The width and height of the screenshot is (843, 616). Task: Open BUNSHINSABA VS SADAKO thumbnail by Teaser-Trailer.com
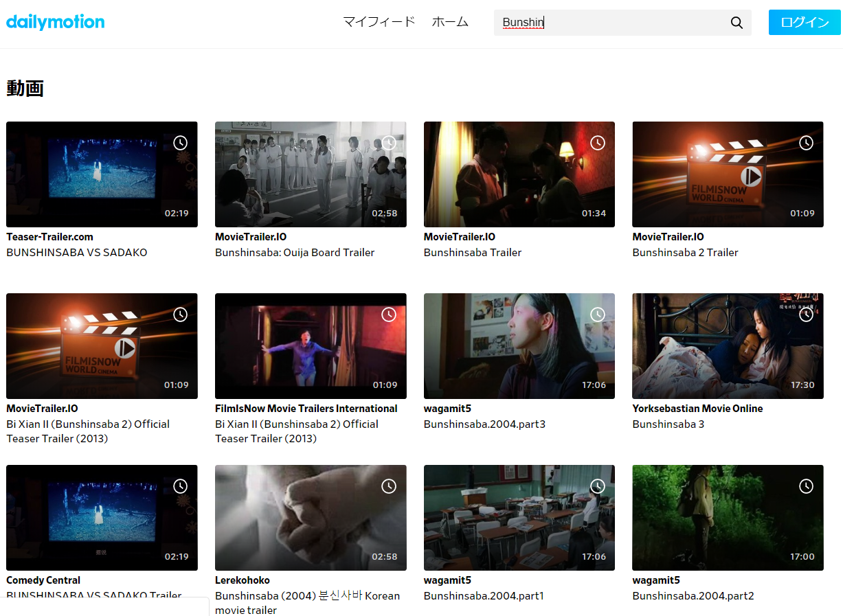(x=102, y=174)
